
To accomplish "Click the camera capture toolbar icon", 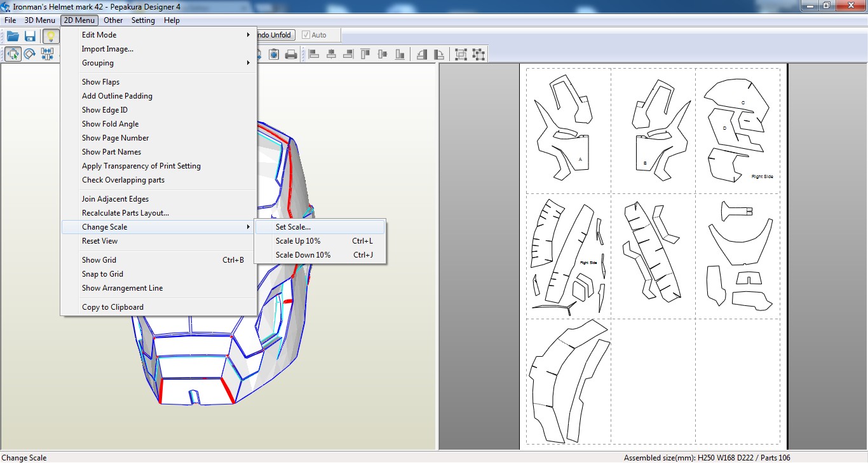I will pos(273,54).
